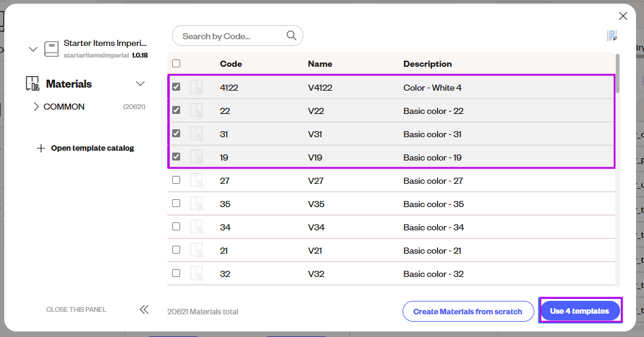Click the table vertical scrollbar
Viewport: 644px width, 337px height.
point(617,74)
